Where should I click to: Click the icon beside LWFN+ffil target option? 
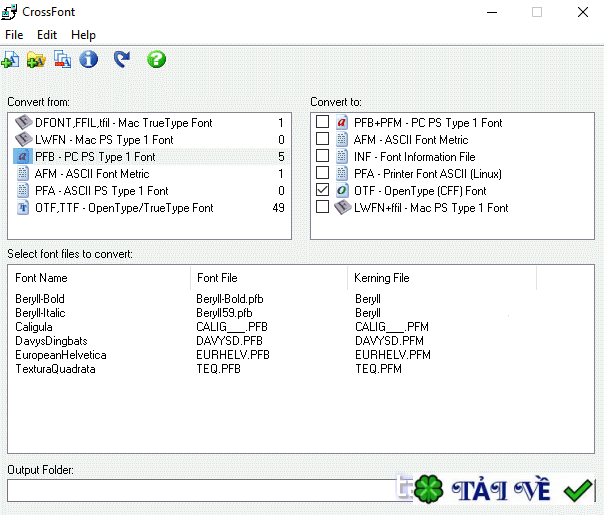click(x=342, y=208)
